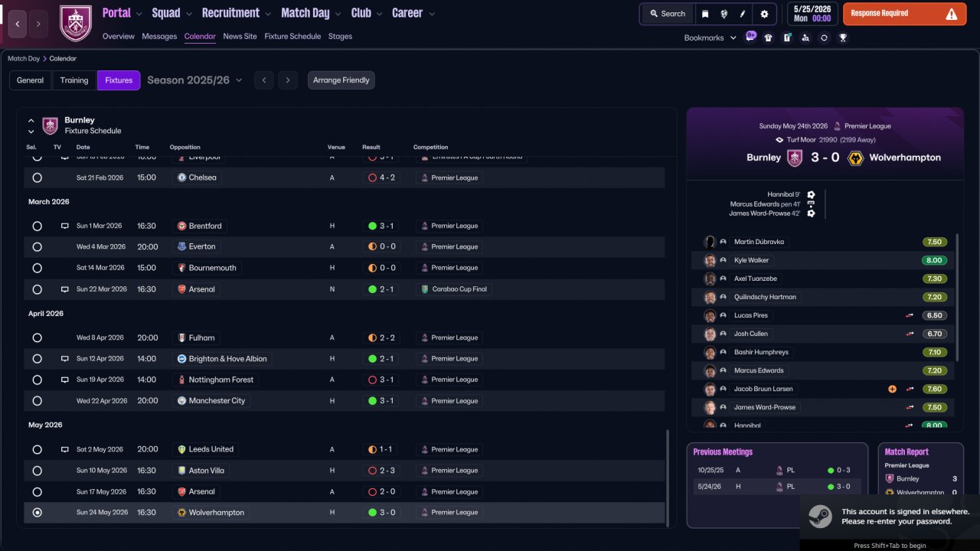Screen dimensions: 980x551
Task: Click the substitution icon on Lucas Pires' row
Action: click(x=910, y=315)
